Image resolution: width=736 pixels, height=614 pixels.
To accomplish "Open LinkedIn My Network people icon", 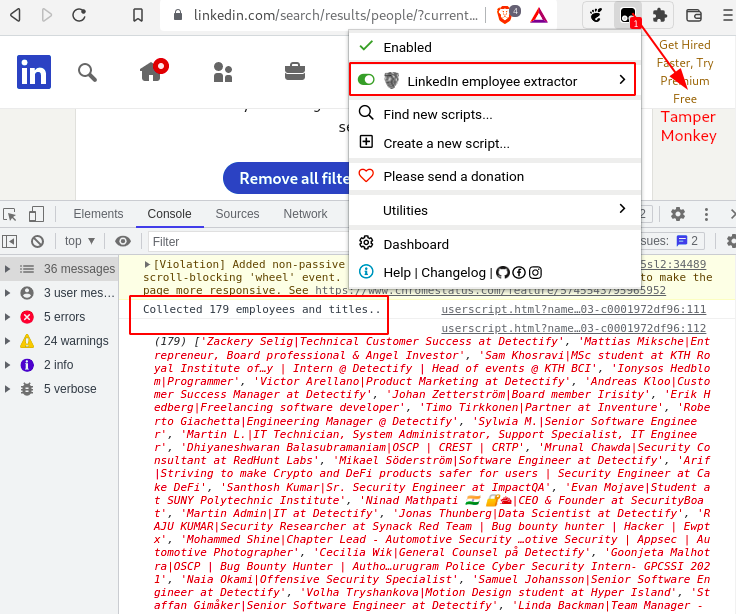I will (x=222, y=72).
